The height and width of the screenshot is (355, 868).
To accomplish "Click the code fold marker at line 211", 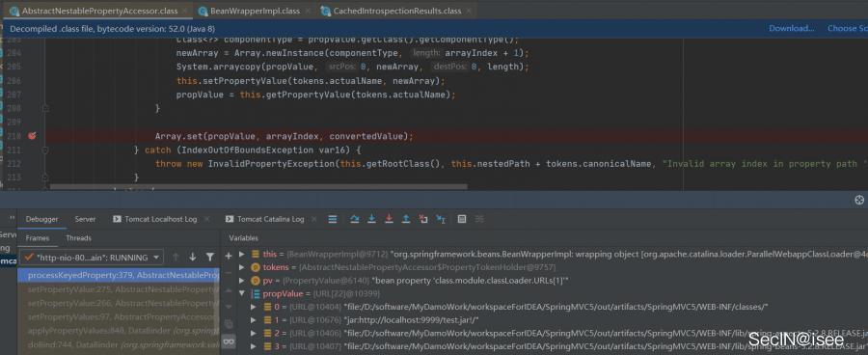I will point(45,150).
